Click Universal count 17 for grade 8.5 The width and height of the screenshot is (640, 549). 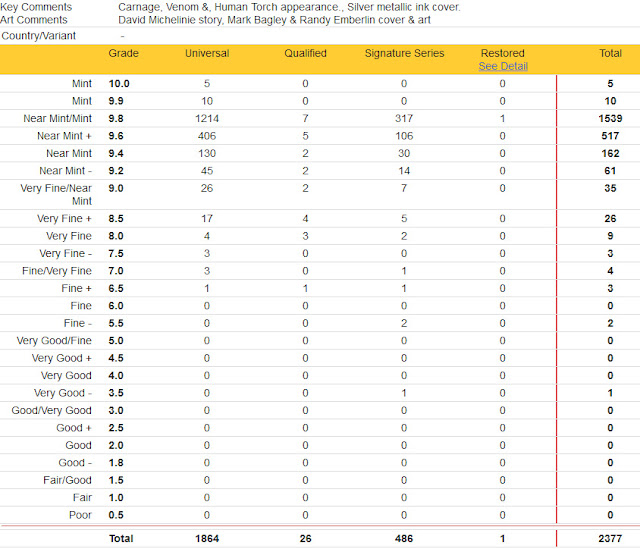pos(207,219)
